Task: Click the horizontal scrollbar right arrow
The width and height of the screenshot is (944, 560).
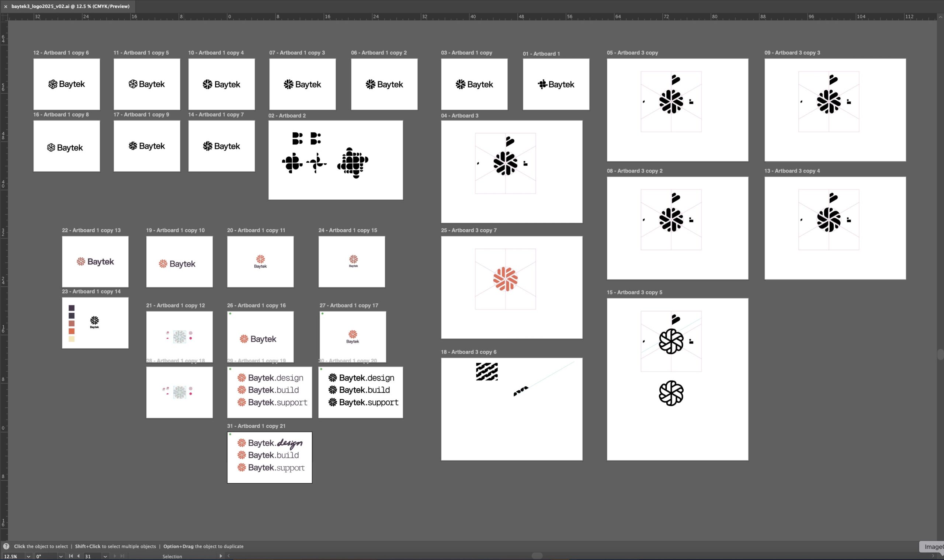Action: pos(933,556)
